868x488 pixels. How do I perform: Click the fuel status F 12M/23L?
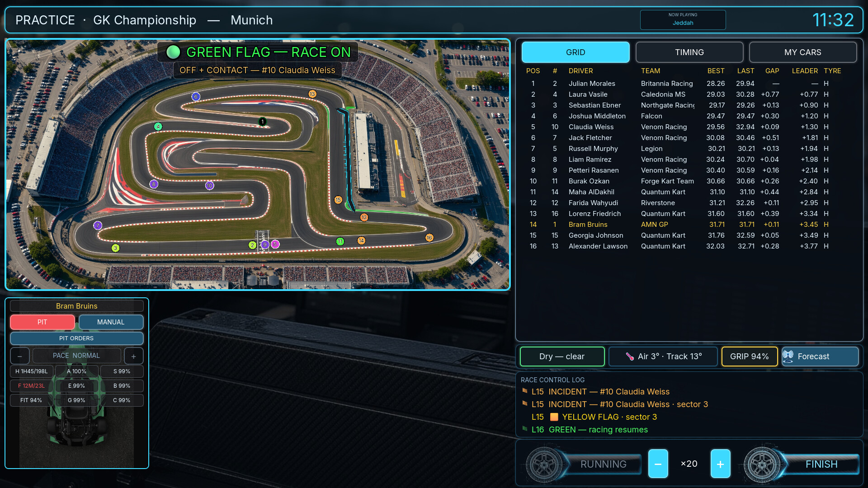pyautogui.click(x=32, y=386)
